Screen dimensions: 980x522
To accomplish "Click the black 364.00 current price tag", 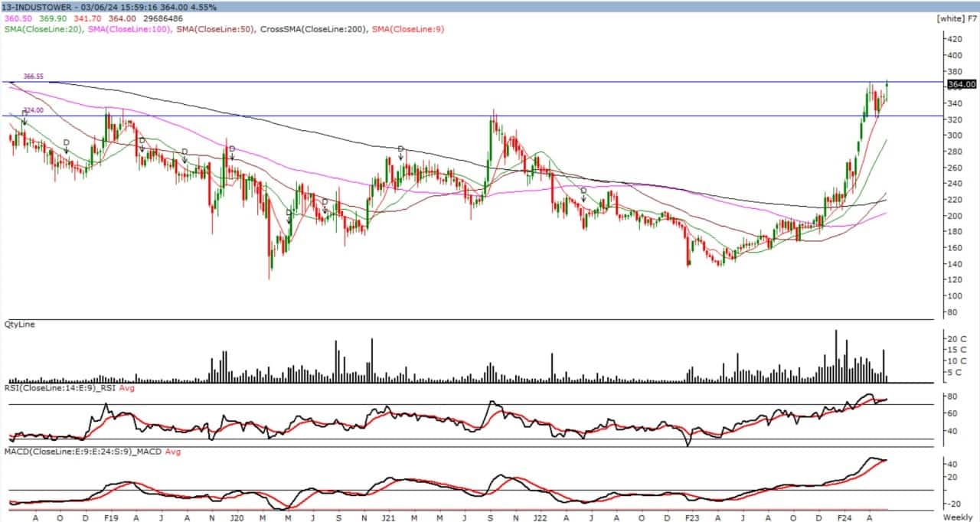I will (961, 84).
